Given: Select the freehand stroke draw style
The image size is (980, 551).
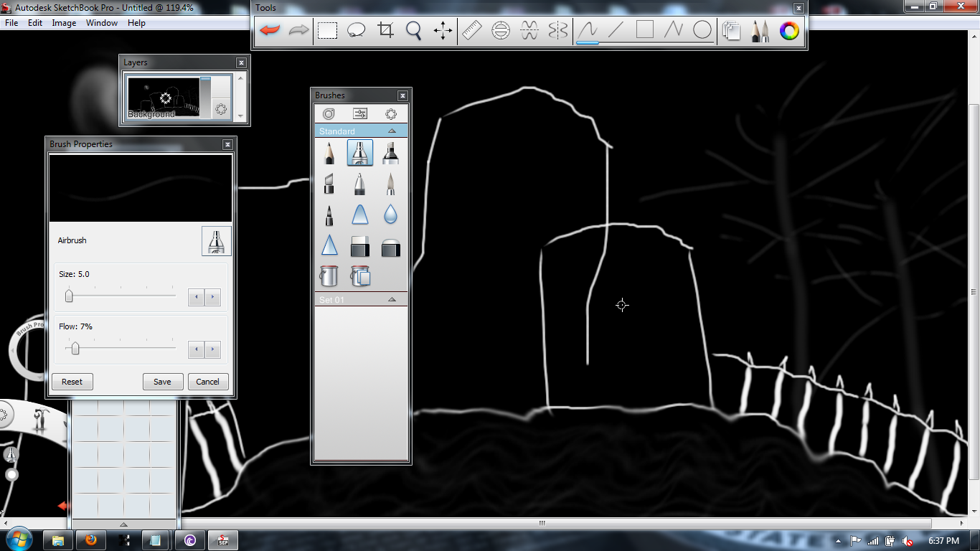Looking at the screenshot, I should tap(588, 30).
